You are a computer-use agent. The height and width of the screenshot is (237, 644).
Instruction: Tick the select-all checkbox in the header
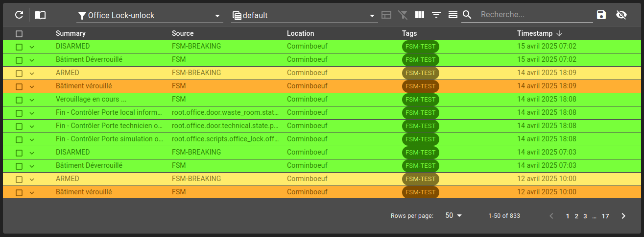click(19, 34)
